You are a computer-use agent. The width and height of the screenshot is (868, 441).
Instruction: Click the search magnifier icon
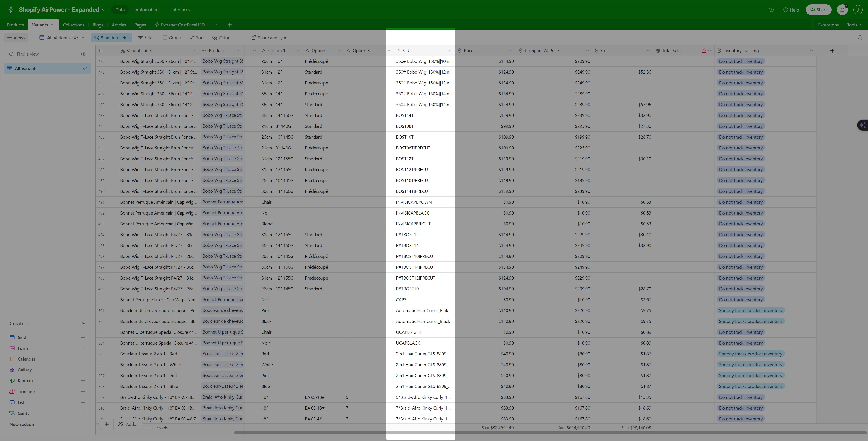coord(860,38)
